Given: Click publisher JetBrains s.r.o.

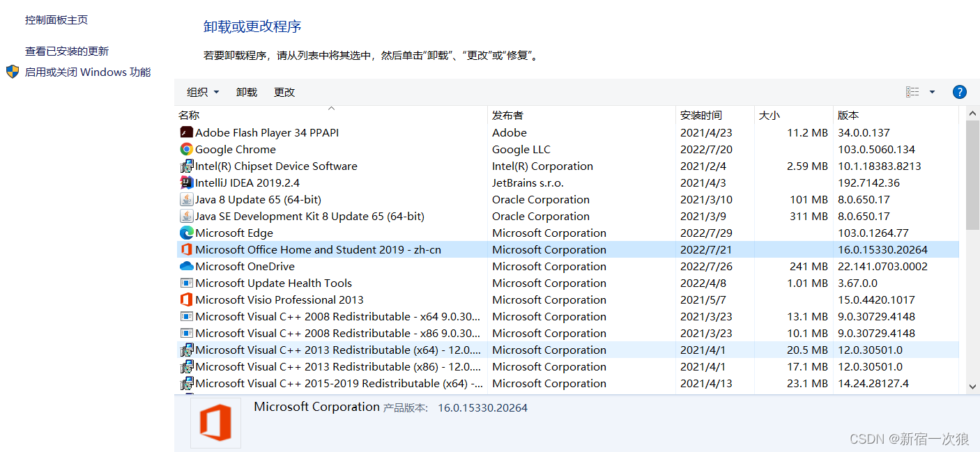Looking at the screenshot, I should click(528, 182).
